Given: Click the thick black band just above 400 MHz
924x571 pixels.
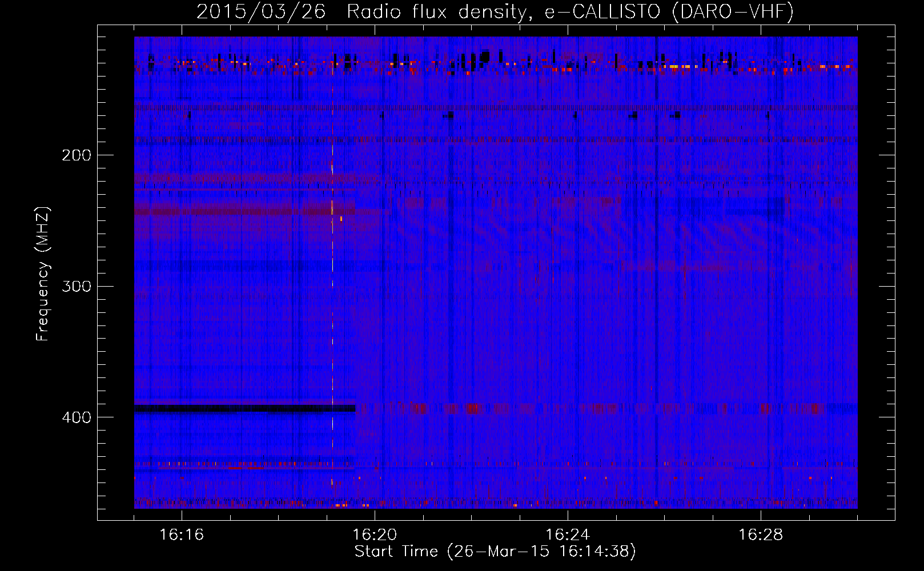Looking at the screenshot, I should pyautogui.click(x=244, y=408).
